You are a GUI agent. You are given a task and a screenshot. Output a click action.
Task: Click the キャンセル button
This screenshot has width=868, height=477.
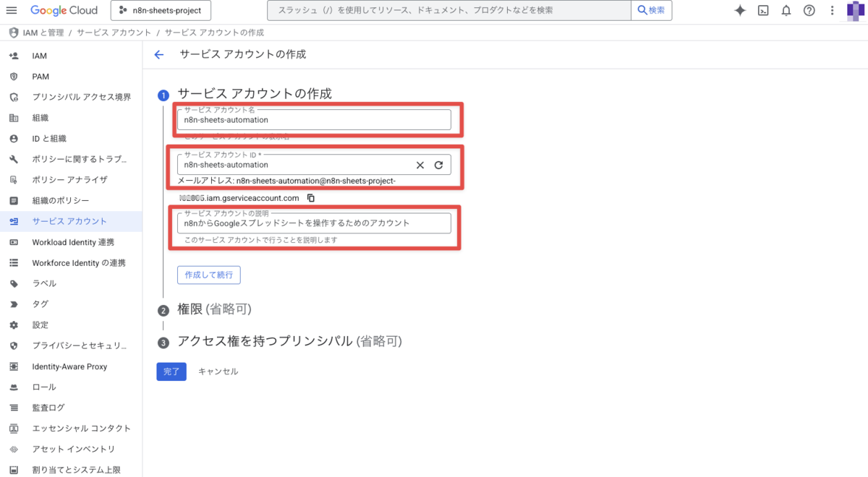click(x=218, y=371)
